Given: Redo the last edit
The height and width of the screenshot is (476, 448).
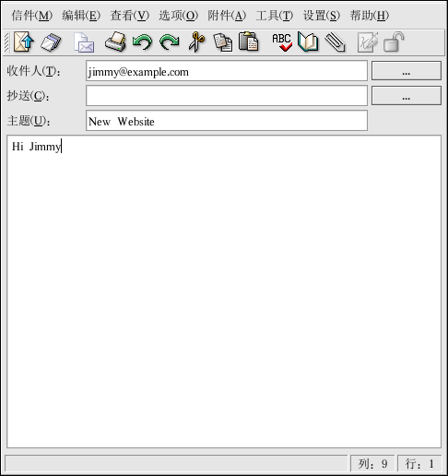Looking at the screenshot, I should (x=170, y=42).
